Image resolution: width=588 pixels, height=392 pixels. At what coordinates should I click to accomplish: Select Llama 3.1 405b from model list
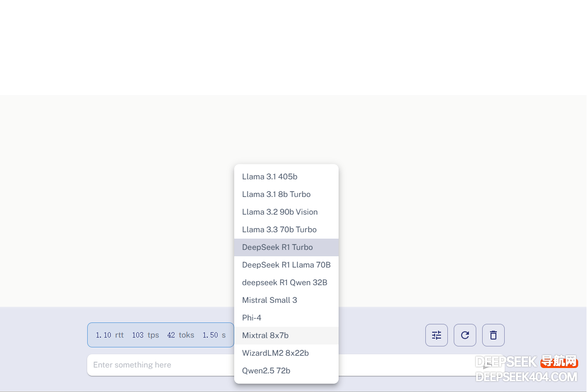(x=286, y=177)
